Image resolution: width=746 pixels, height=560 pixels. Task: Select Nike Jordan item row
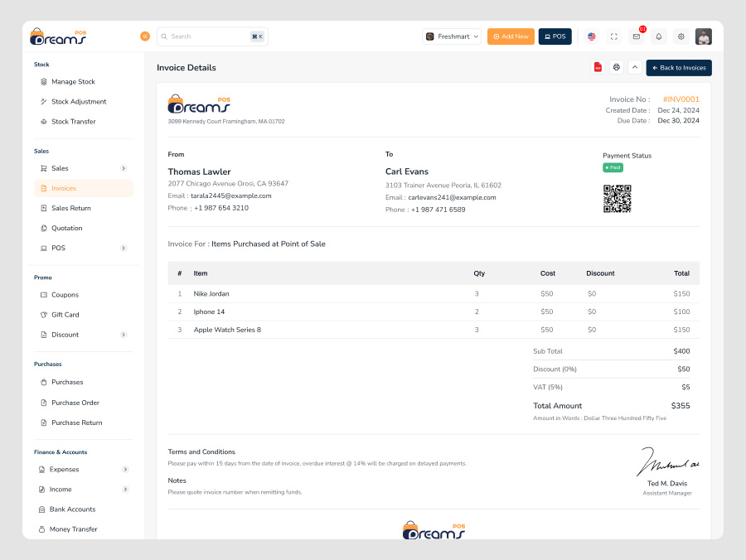click(434, 294)
